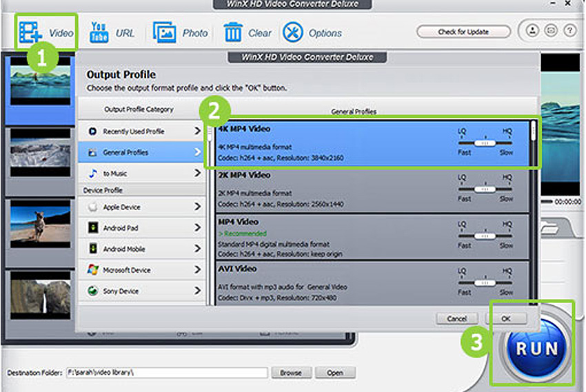
Task: Click the Sony Device icon
Action: (92, 291)
